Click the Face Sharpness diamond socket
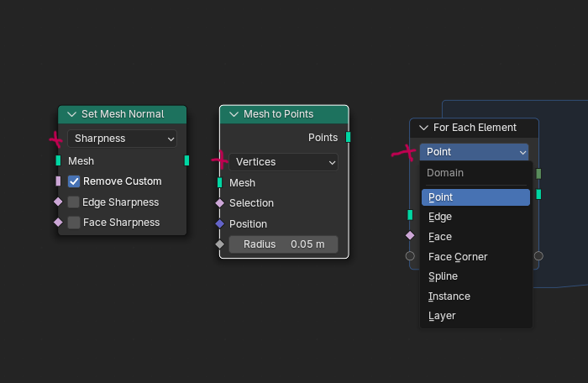 [58, 223]
